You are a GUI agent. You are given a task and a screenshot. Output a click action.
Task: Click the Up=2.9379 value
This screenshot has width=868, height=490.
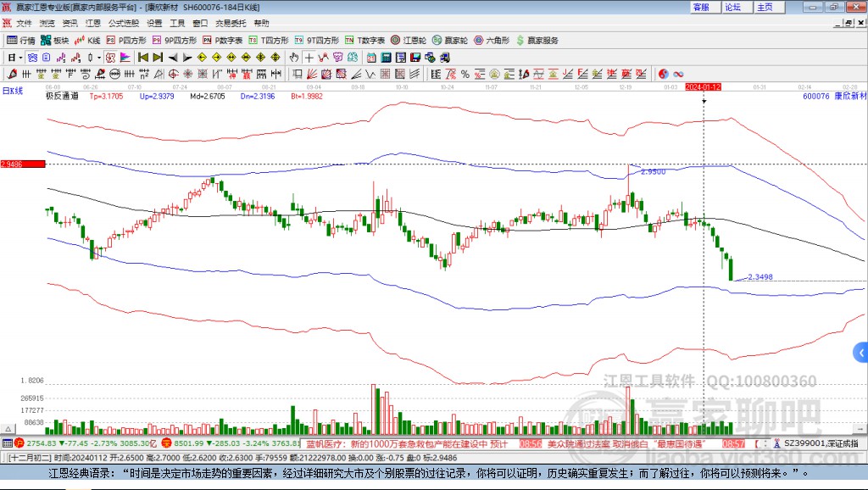pyautogui.click(x=157, y=96)
